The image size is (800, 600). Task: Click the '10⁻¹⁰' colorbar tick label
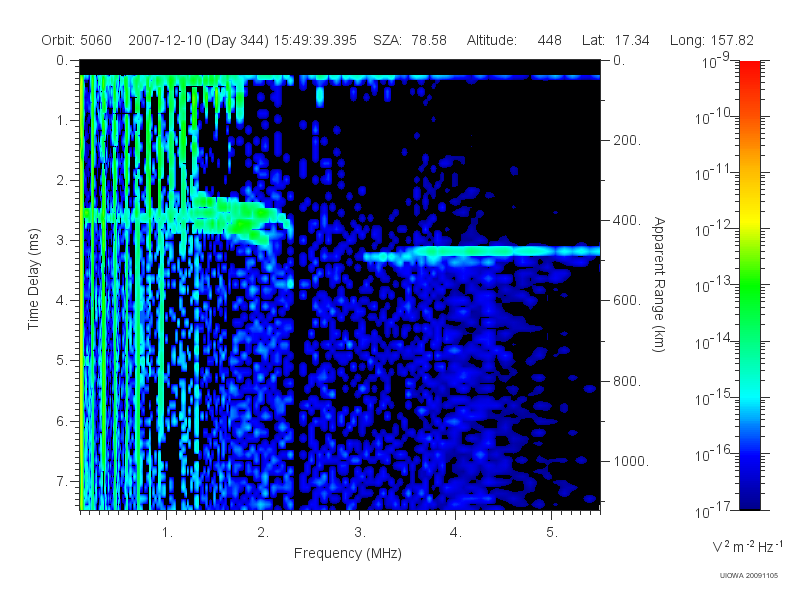click(x=715, y=117)
